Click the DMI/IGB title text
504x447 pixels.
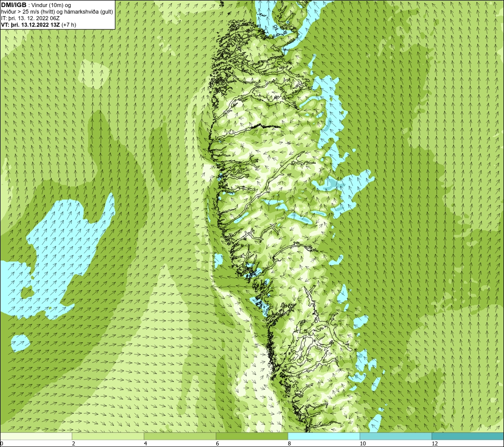14,5
